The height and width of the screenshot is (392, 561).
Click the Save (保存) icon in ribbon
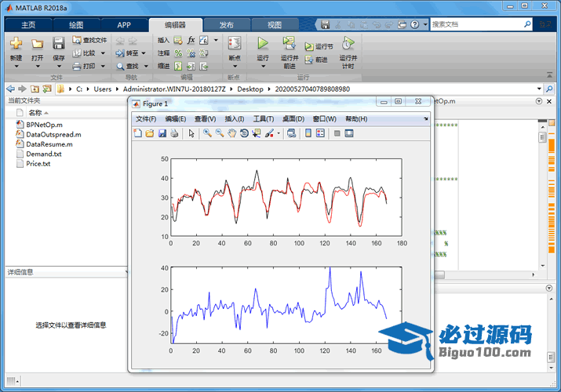(x=59, y=43)
